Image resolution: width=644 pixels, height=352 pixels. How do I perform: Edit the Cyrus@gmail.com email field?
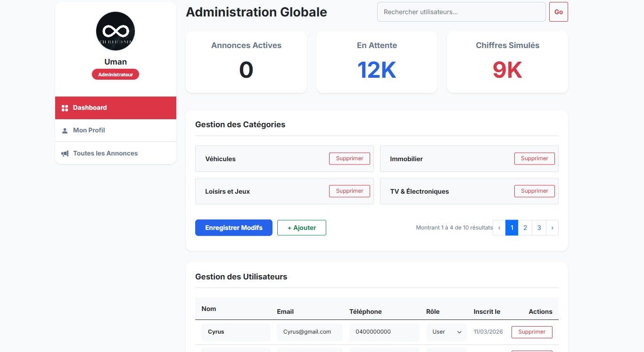click(310, 332)
